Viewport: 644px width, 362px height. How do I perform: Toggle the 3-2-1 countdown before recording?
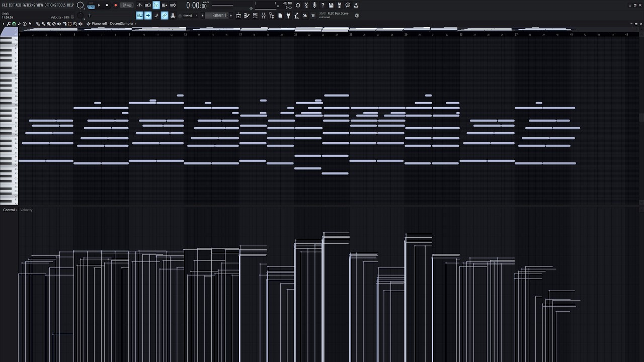156,5
